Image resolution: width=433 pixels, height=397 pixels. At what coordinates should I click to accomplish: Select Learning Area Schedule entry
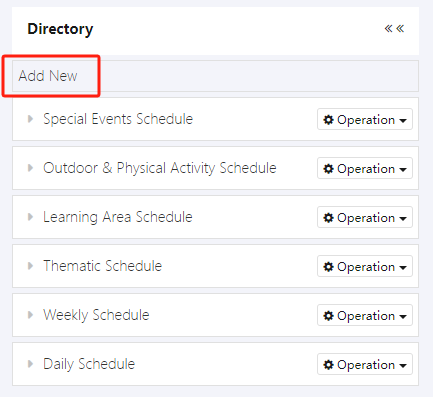coord(118,217)
